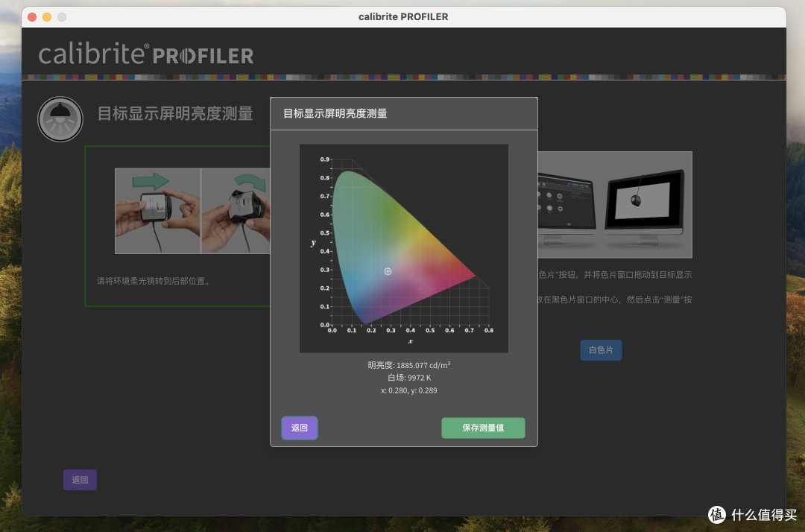Select the monitor showing software screenshot image
The width and height of the screenshot is (805, 532).
click(x=566, y=206)
